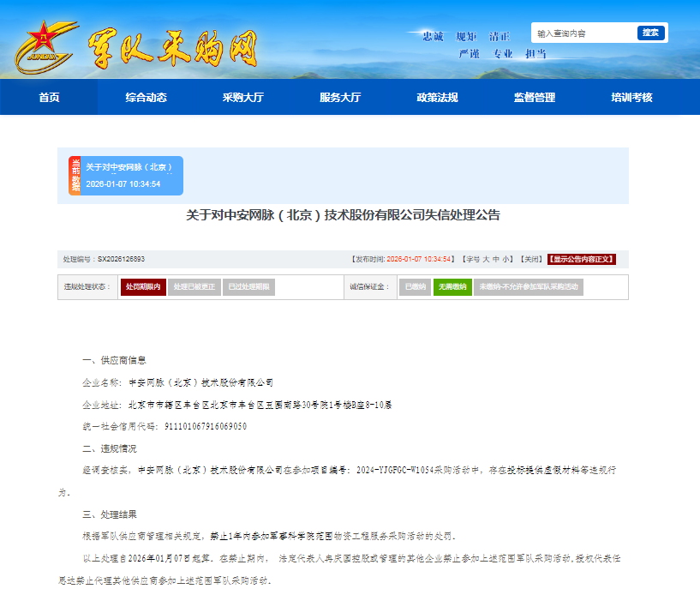The width and height of the screenshot is (700, 589).
Task: Select the 处罚期限内 status tag
Action: click(x=142, y=287)
